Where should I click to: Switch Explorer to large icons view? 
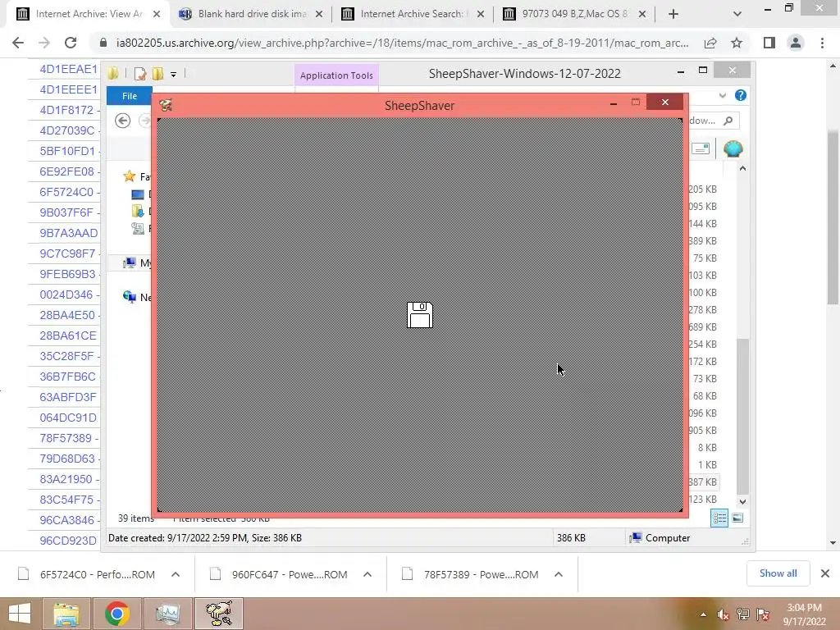pyautogui.click(x=737, y=518)
